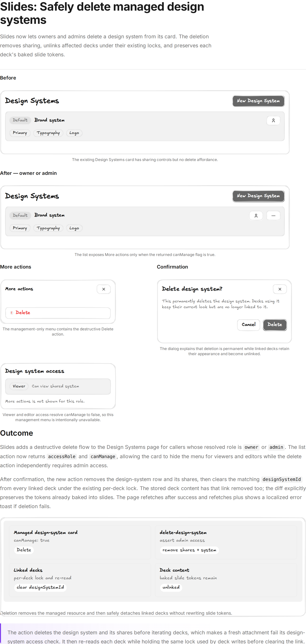Confirm Delete in the confirmation dialog
Viewport: 306px width, 644px height.
274,325
